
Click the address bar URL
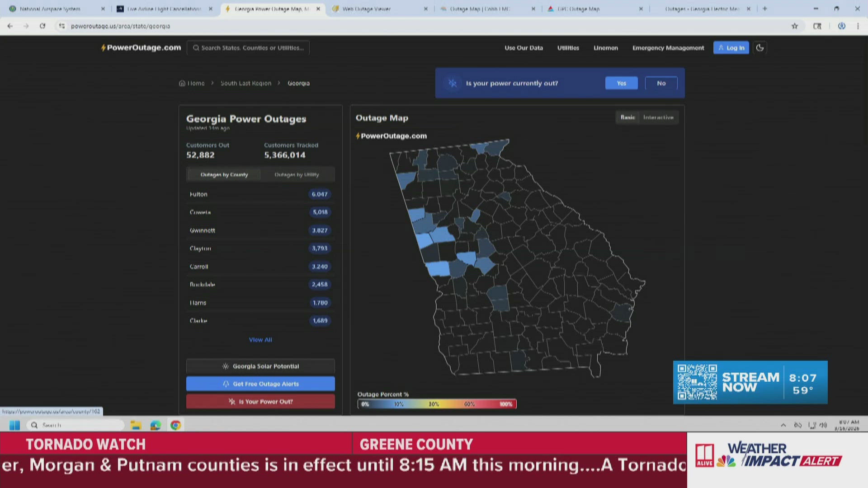click(120, 26)
